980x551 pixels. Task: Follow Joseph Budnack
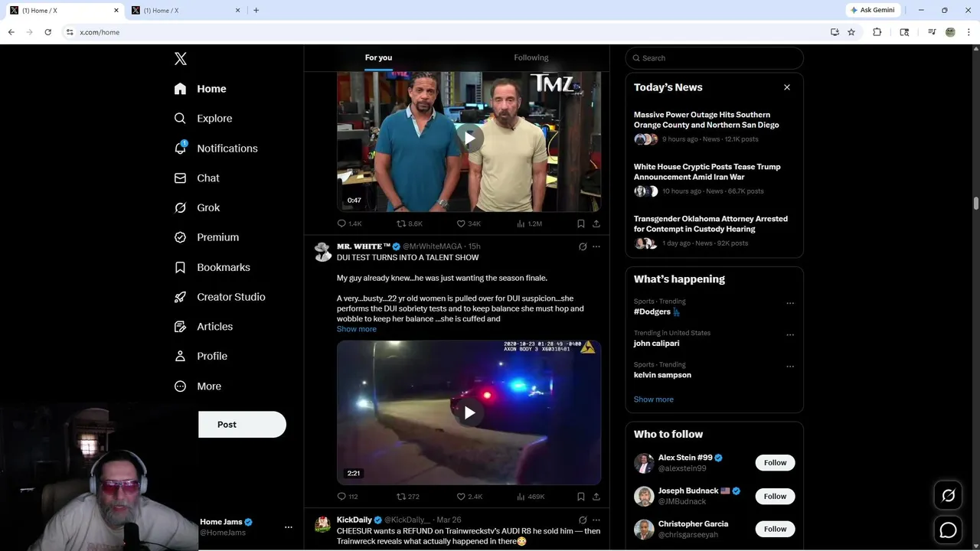[x=775, y=497]
